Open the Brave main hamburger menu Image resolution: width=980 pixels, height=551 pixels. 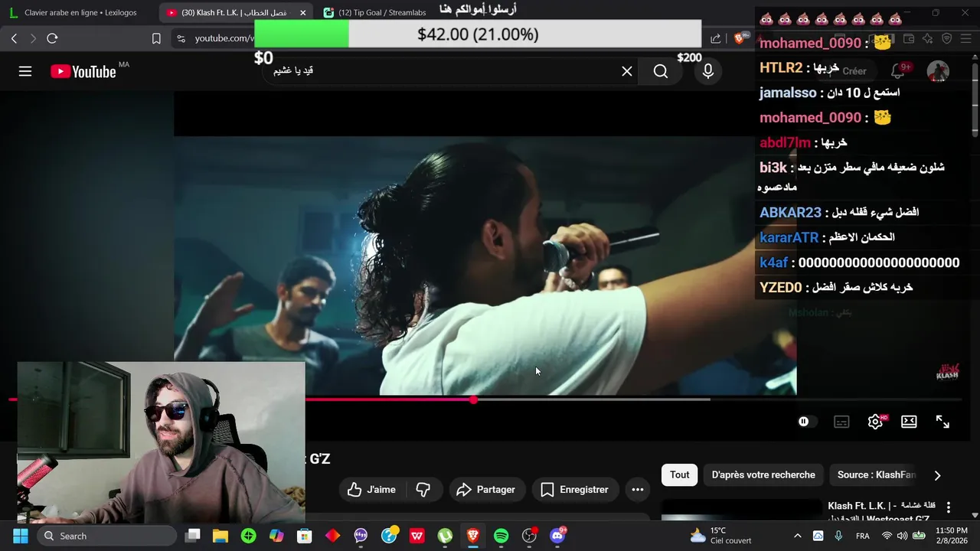click(x=965, y=38)
